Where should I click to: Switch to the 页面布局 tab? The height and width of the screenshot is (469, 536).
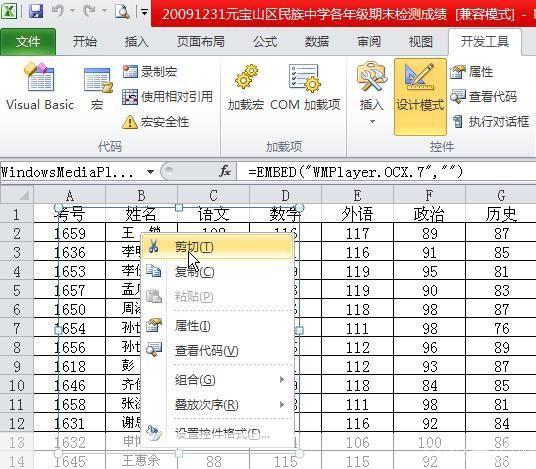(x=201, y=42)
